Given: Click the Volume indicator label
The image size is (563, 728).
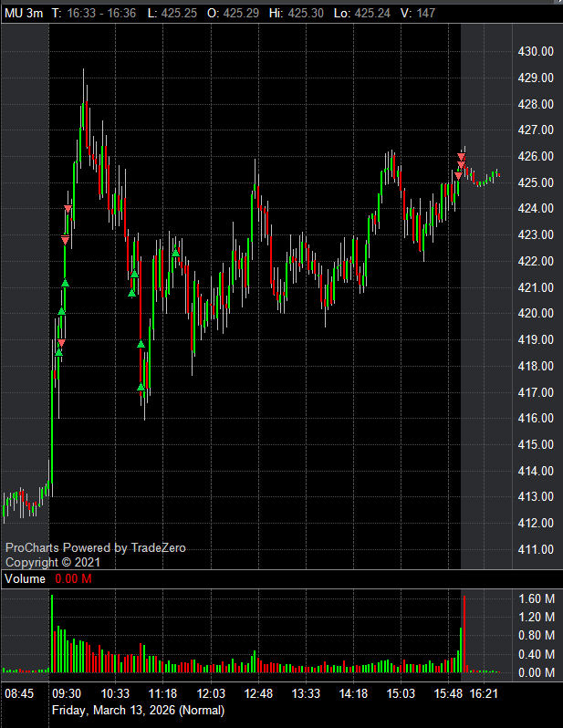Looking at the screenshot, I should click(25, 579).
